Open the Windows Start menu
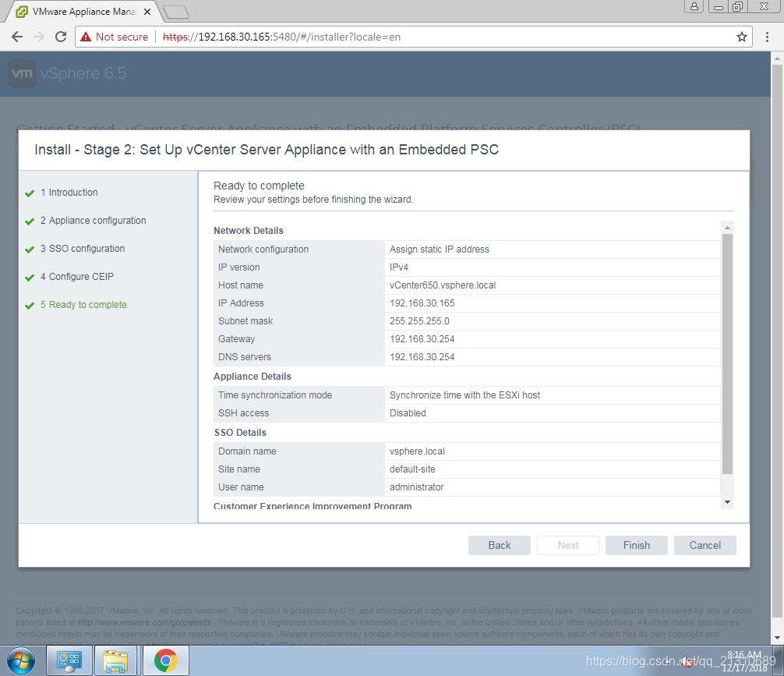Viewport: 784px width, 676px height. (x=20, y=660)
